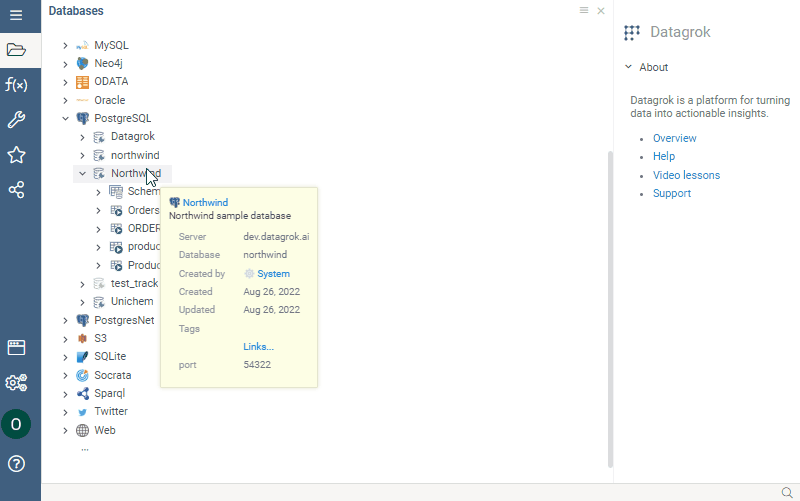Collapse the Northwind connection node
Screen dimensions: 800x501
(x=83, y=173)
